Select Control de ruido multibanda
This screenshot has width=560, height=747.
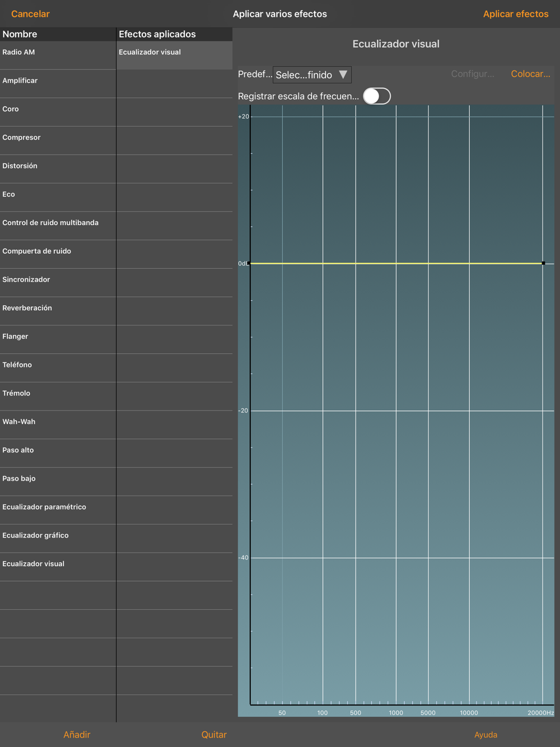pyautogui.click(x=58, y=226)
